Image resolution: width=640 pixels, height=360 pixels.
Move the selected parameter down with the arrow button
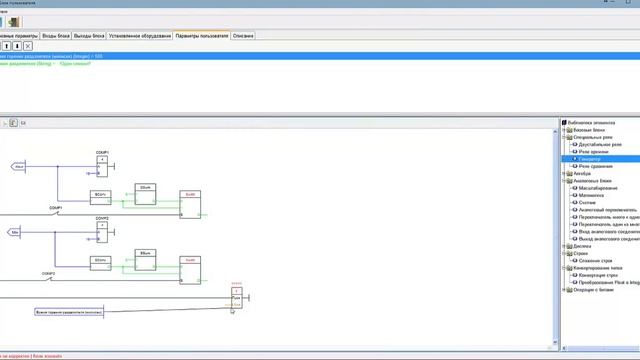point(17,46)
